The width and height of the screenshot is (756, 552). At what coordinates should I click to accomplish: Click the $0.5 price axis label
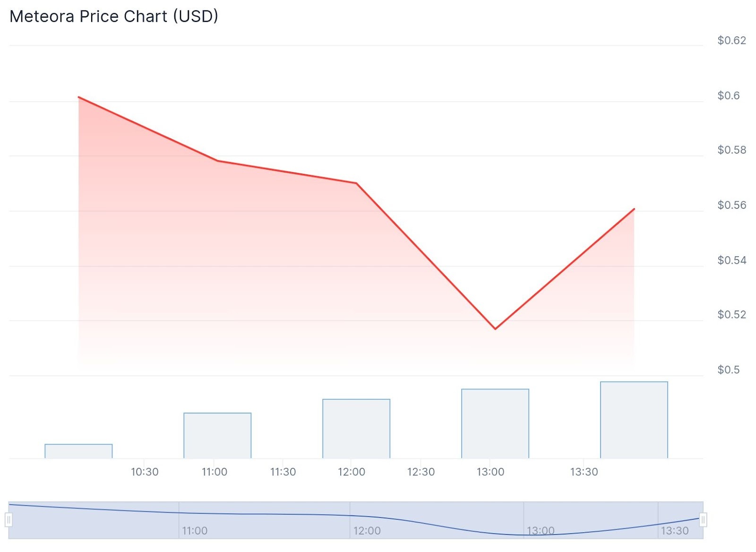coord(728,370)
